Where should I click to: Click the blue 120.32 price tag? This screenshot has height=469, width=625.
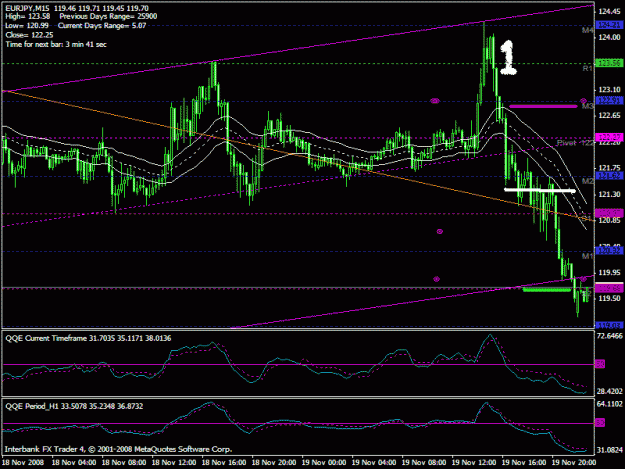click(608, 251)
